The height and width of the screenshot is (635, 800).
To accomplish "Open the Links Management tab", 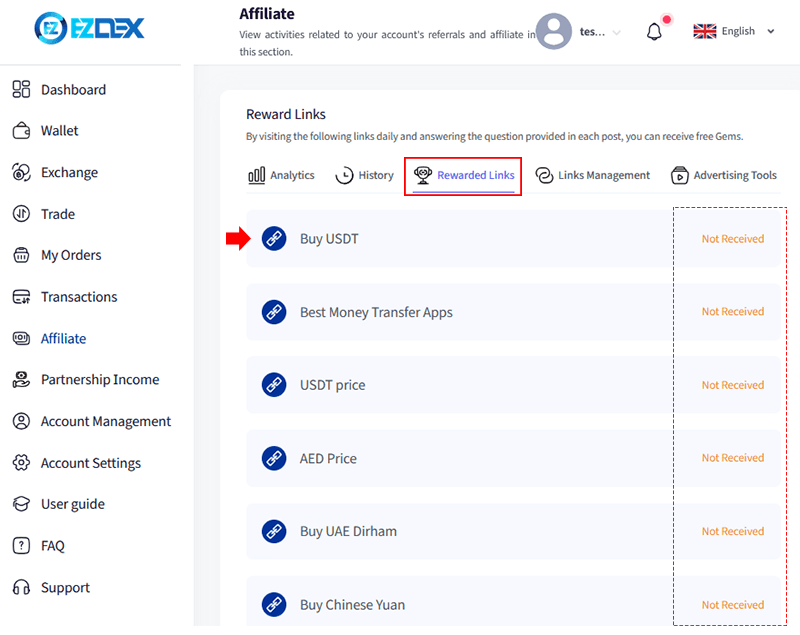I will pos(592,175).
